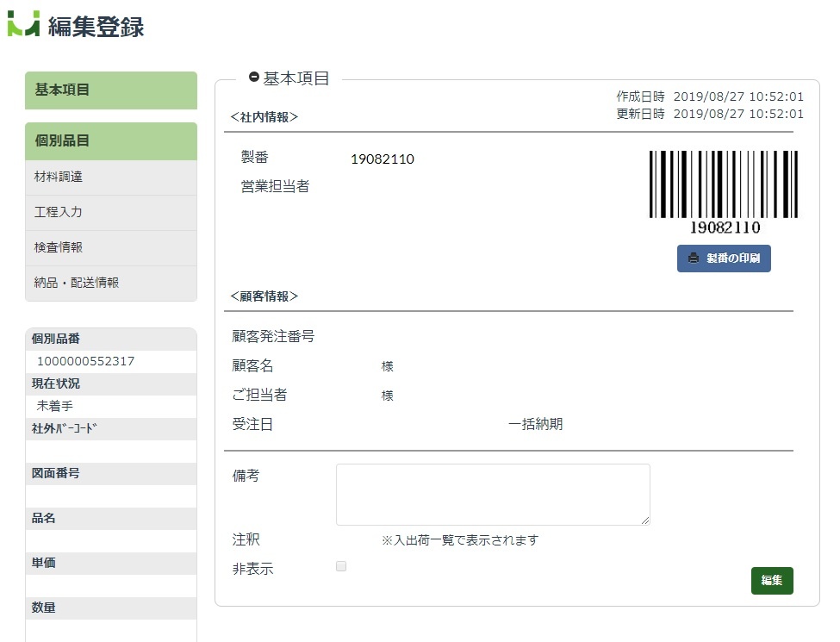Toggle the 非表示 checkbox
840x642 pixels.
(x=340, y=566)
